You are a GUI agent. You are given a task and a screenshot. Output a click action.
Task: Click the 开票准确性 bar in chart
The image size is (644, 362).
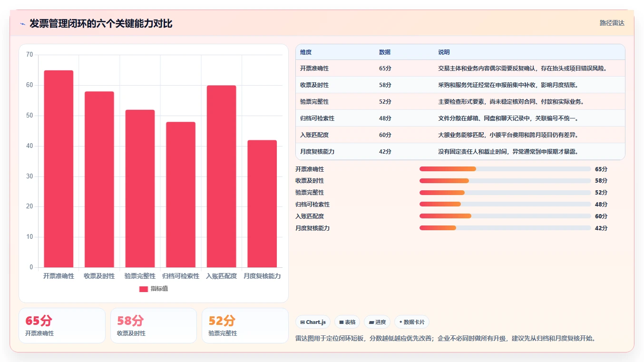[x=59, y=169]
